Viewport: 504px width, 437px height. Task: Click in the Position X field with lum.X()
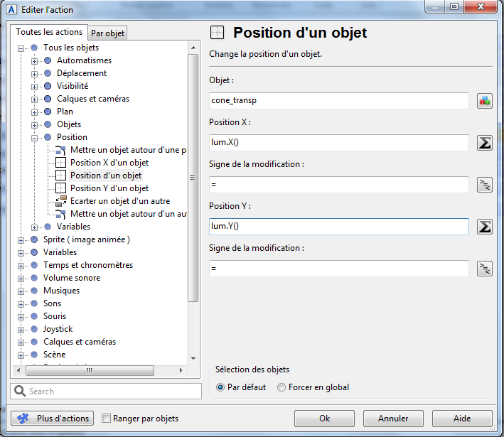339,143
